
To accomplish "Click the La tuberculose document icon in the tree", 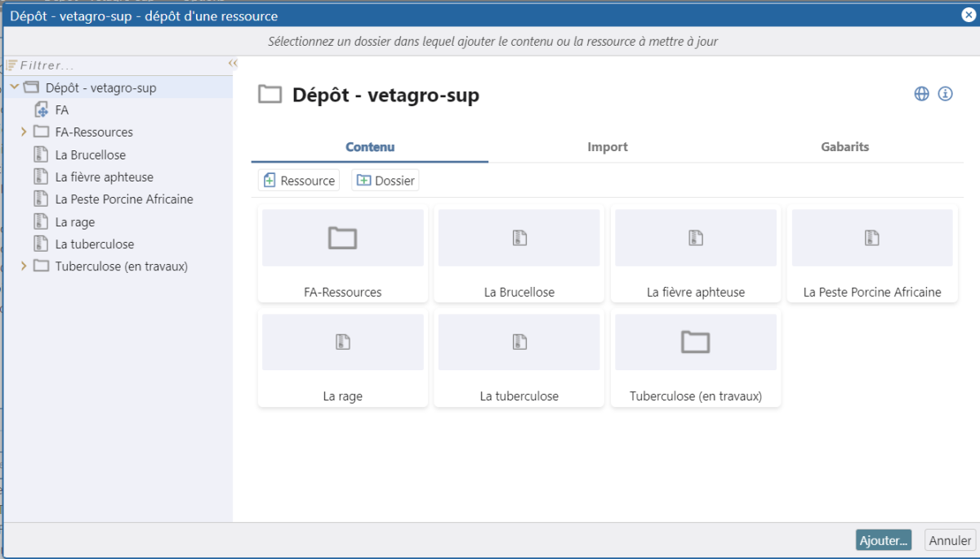I will pos(41,244).
